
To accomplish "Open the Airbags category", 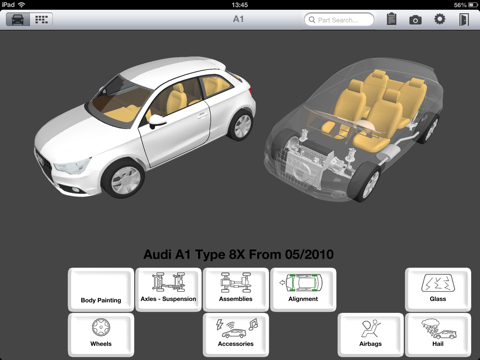I will [x=370, y=335].
